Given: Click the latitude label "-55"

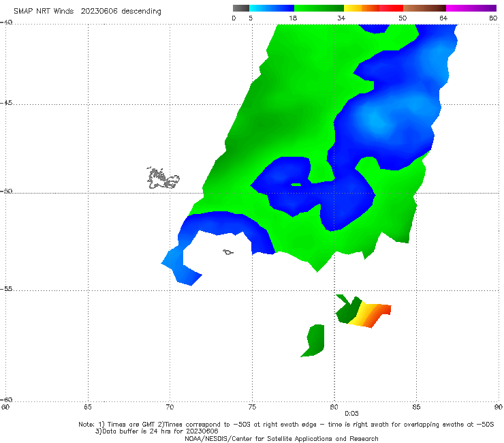Looking at the screenshot, I should tap(6, 289).
